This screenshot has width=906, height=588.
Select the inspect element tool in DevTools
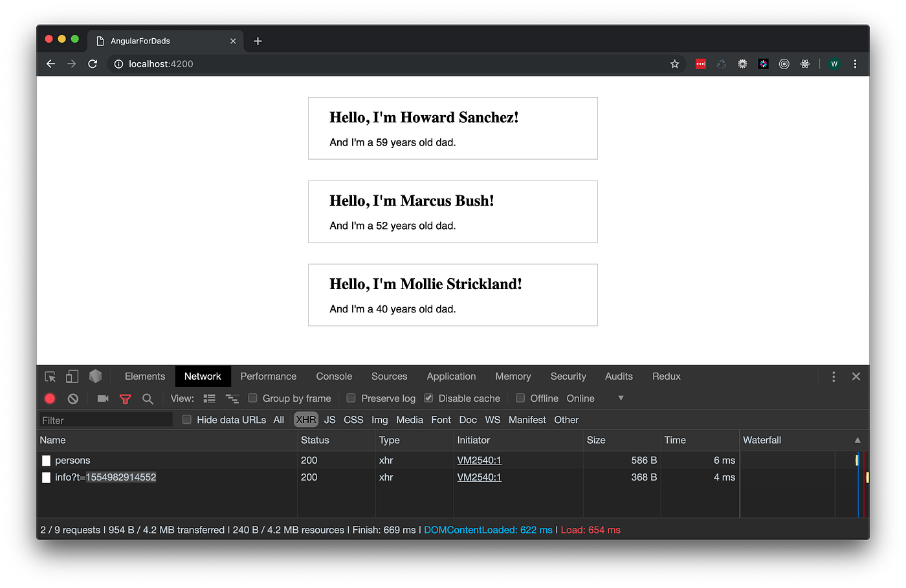click(50, 376)
